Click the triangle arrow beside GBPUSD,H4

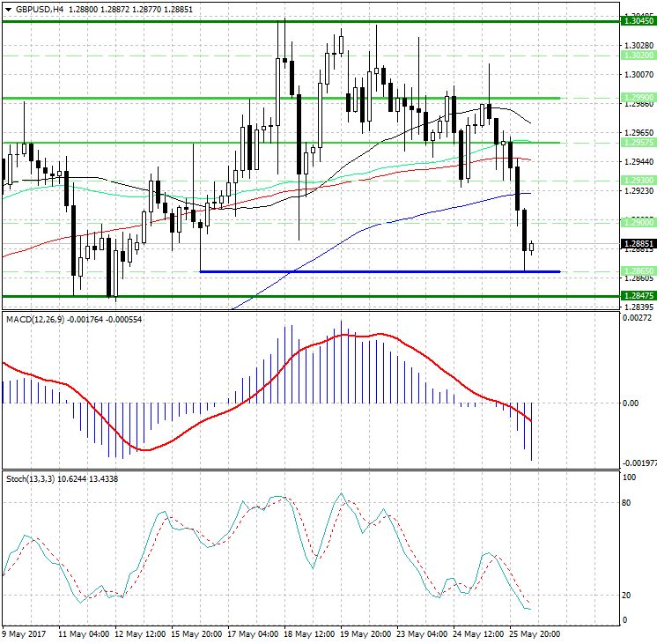tap(8, 10)
